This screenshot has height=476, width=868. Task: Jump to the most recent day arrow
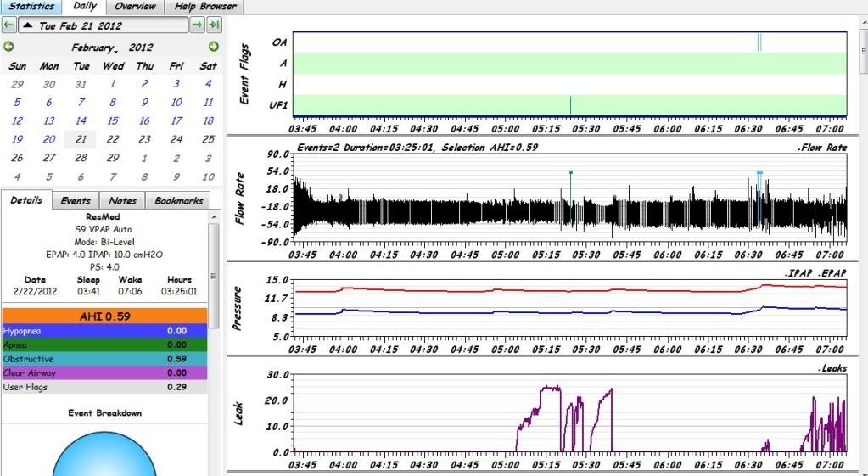[x=214, y=25]
